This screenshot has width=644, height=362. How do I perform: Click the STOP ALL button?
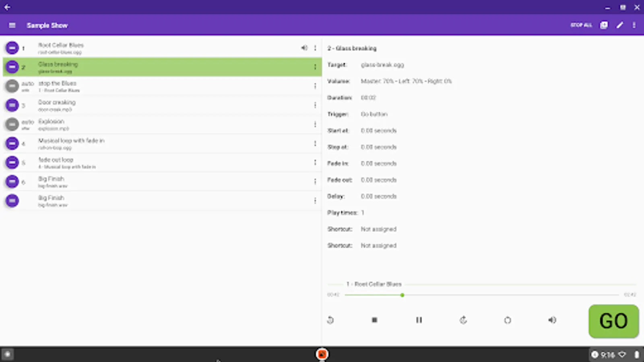coord(581,25)
